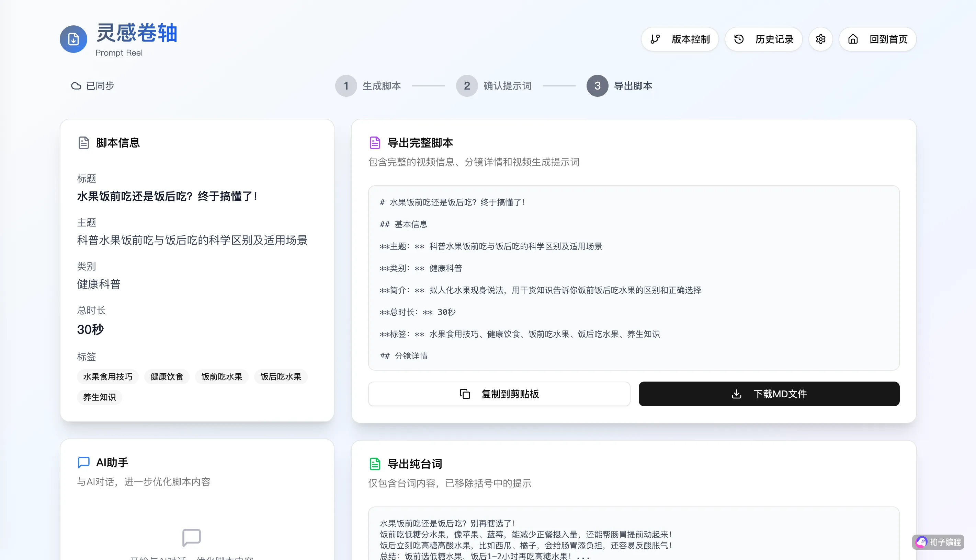Click the purple 导出完整脚本 file icon
The height and width of the screenshot is (560, 976).
[375, 143]
